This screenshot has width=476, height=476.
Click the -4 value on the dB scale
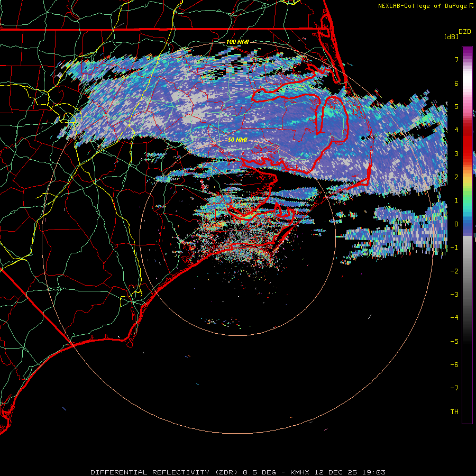[x=454, y=318]
